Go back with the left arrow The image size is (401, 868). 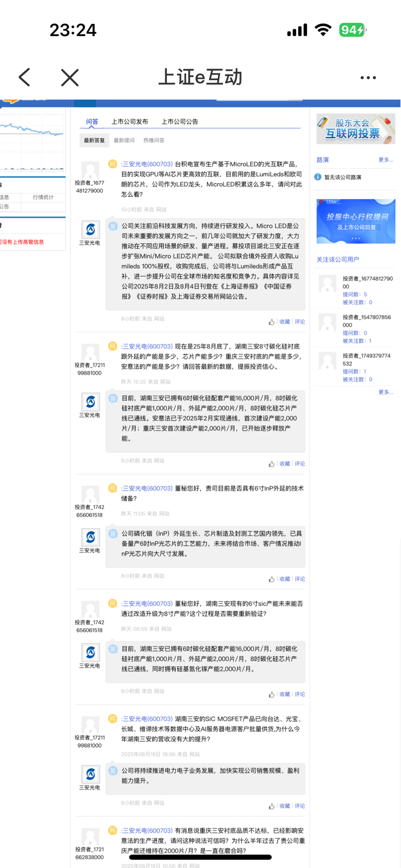(25, 78)
